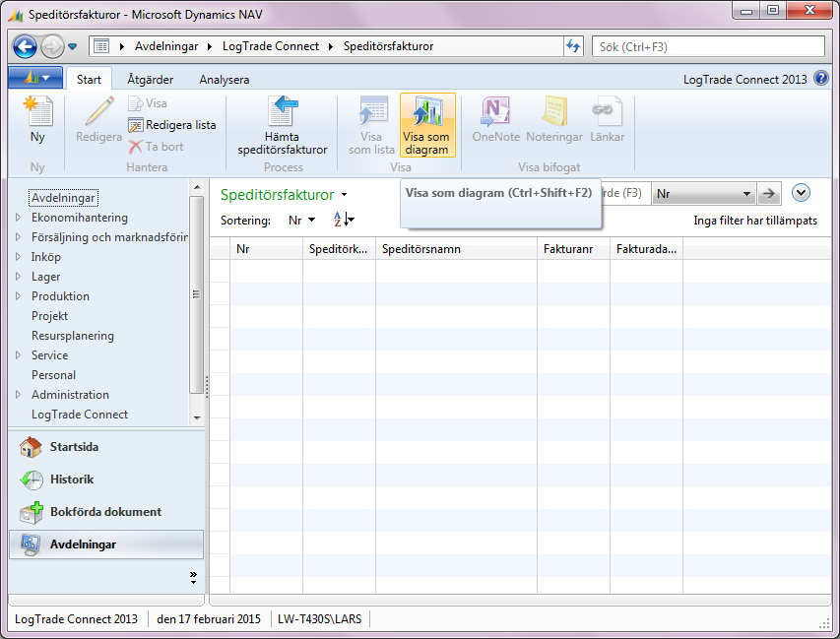Image resolution: width=840 pixels, height=639 pixels.
Task: Click the Speditörsnamn column header
Action: (456, 249)
